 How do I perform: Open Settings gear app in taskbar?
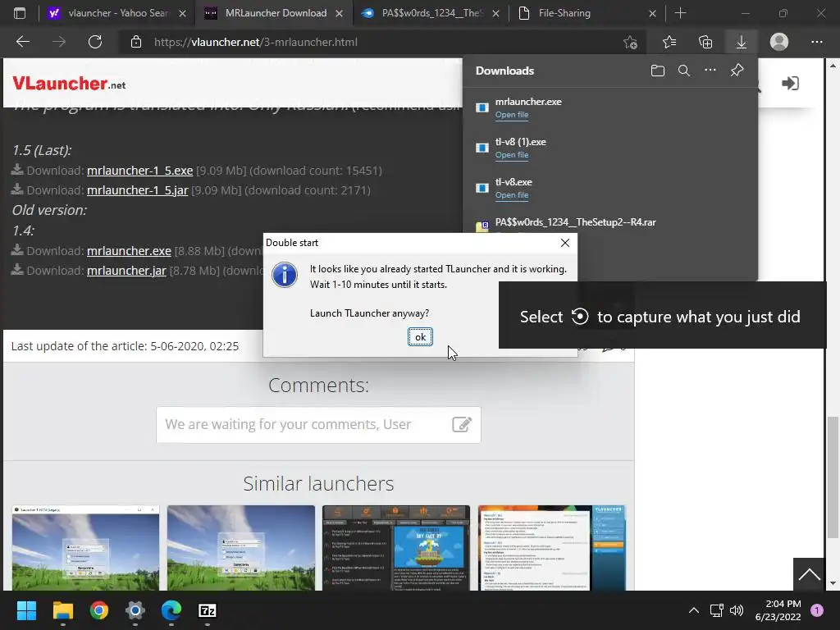pos(135,610)
